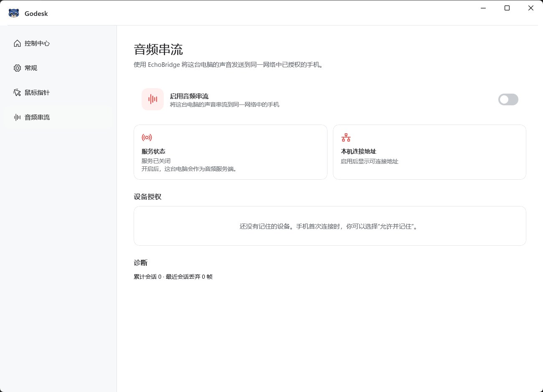Minimize the Godesk window
This screenshot has height=392, width=543.
tap(483, 8)
